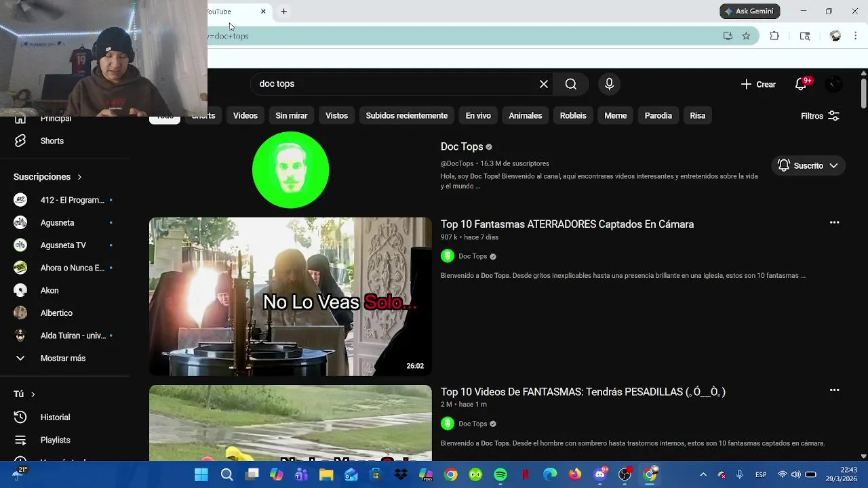Open Dropbox from the taskbar
Image resolution: width=868 pixels, height=488 pixels.
pos(401,474)
